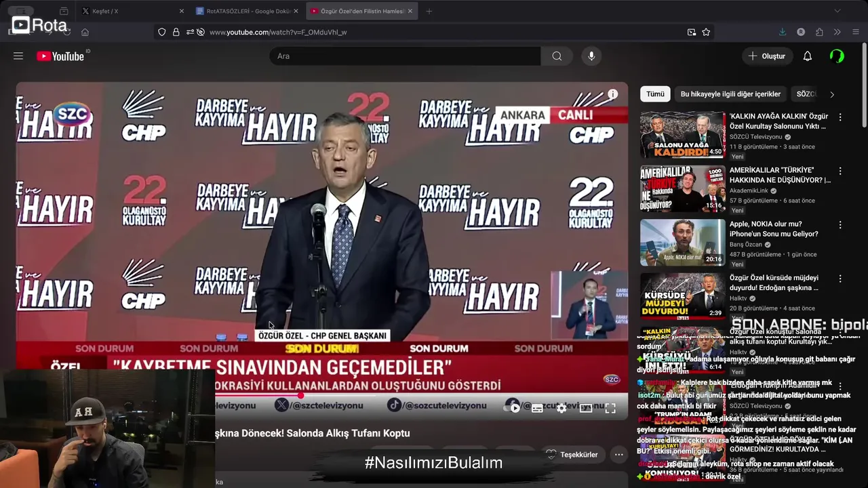
Task: Open 'AMERİKALILAR TÜRKİYE HAKKINDA NE DÜŞÜNÜYOR' title
Action: click(780, 175)
